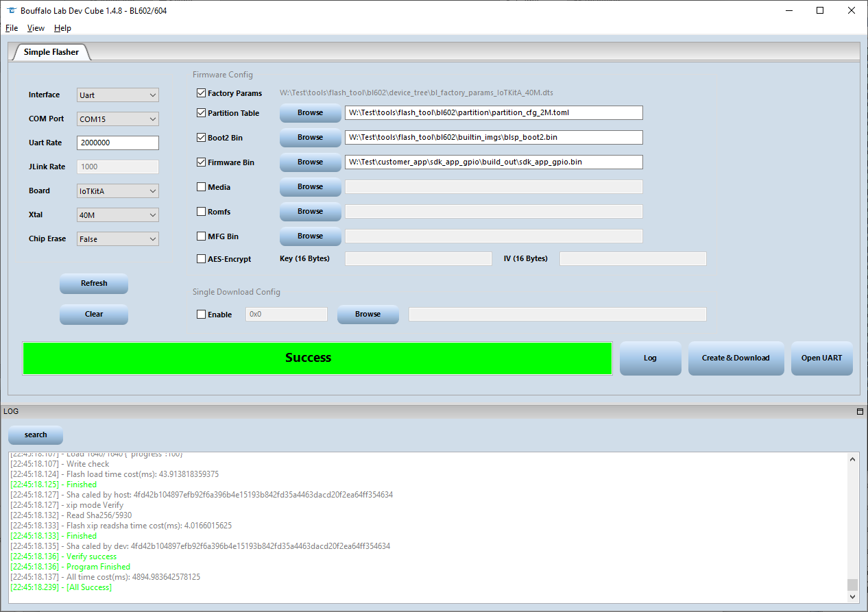Viewport: 868px width, 612px height.
Task: Click the Create & Download button
Action: click(736, 358)
